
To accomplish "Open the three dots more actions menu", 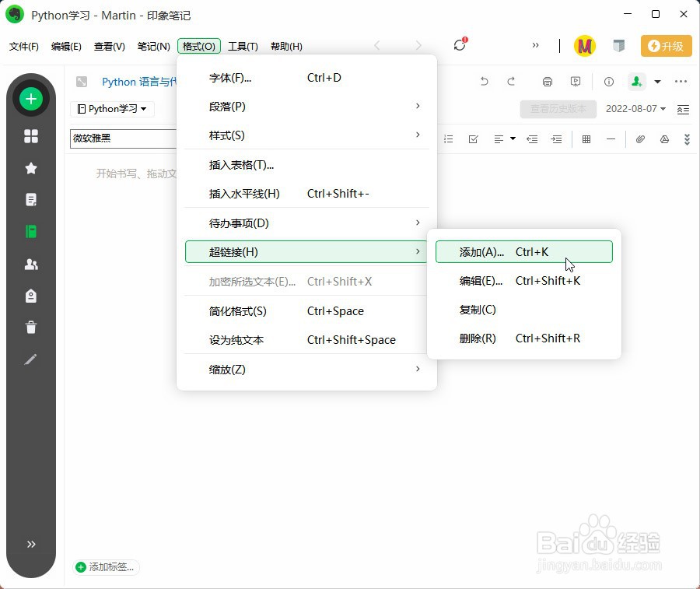I will (681, 81).
